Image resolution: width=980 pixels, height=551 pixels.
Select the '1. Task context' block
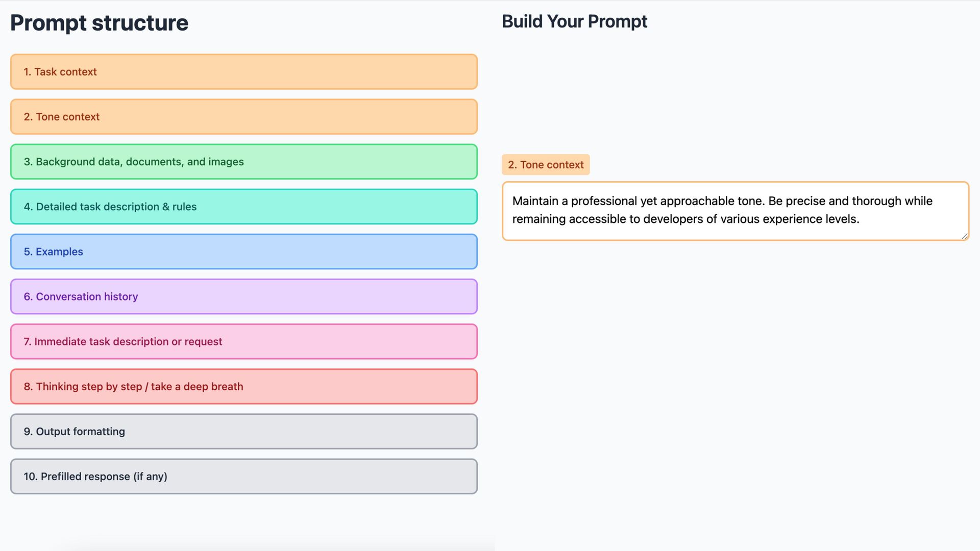click(244, 72)
